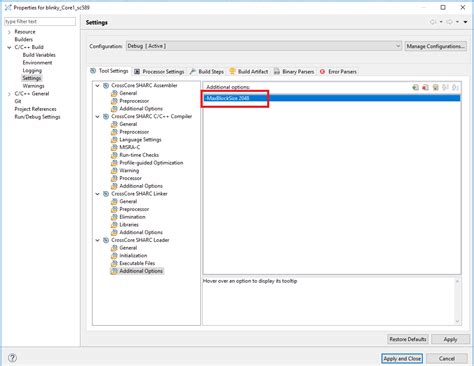Open the Error Parsers tab
This screenshot has height=366, width=474.
click(338, 71)
